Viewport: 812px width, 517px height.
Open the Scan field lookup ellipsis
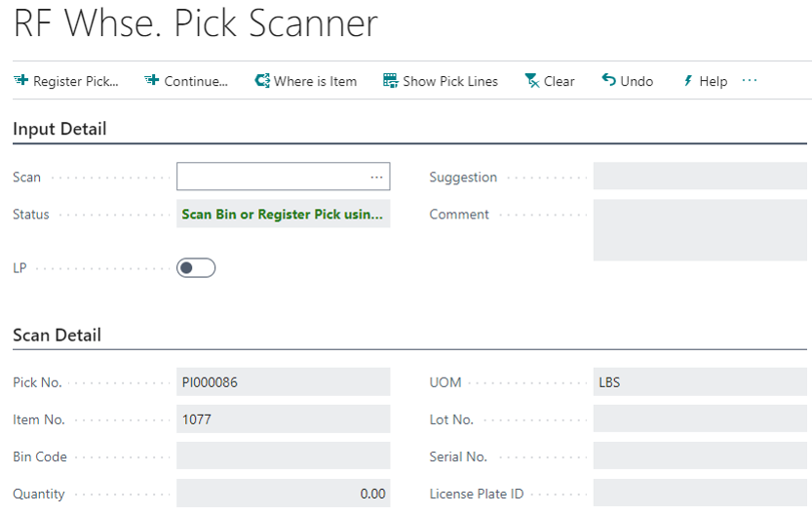pos(376,177)
